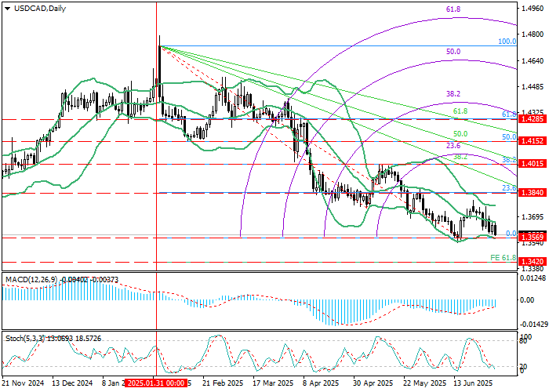Click the 13 Dec 2024 date label
The image size is (549, 392).
pyautogui.click(x=72, y=383)
